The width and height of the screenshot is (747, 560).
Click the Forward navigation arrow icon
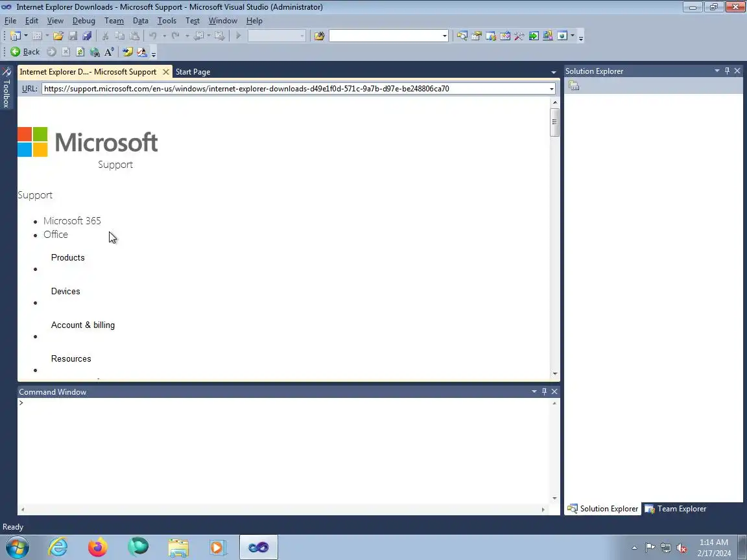pyautogui.click(x=51, y=52)
